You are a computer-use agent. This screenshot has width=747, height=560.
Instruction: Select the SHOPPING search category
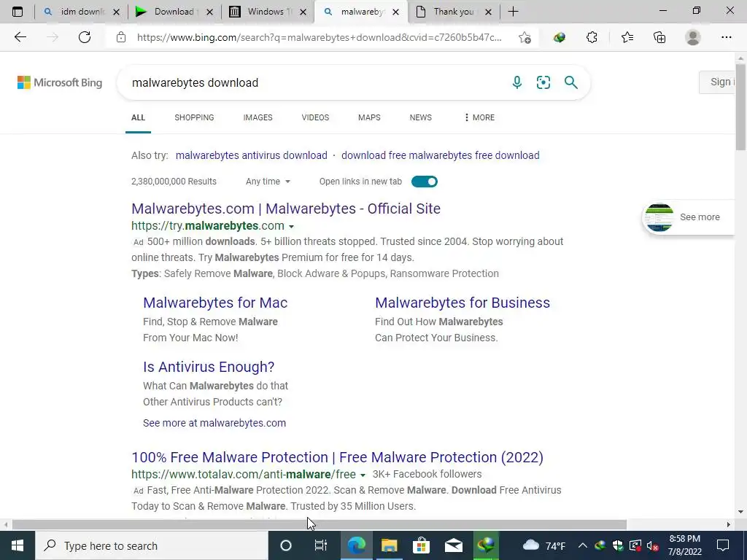(194, 117)
